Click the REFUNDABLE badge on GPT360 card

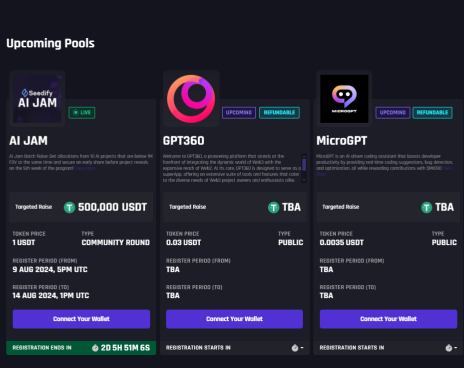(279, 113)
